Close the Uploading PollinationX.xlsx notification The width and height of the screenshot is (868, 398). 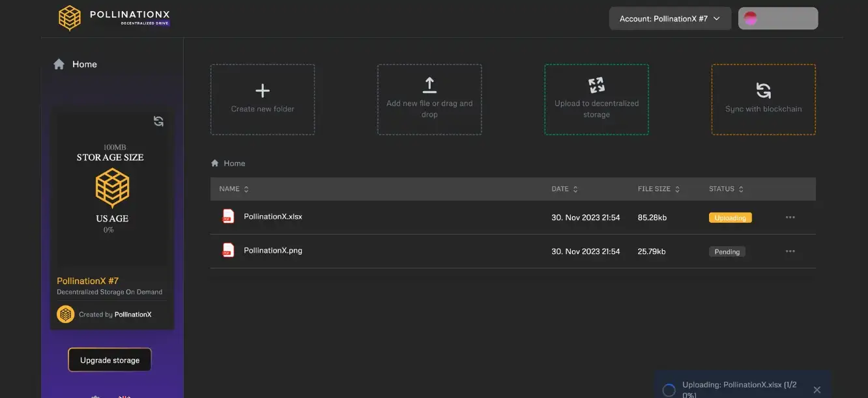click(x=817, y=390)
